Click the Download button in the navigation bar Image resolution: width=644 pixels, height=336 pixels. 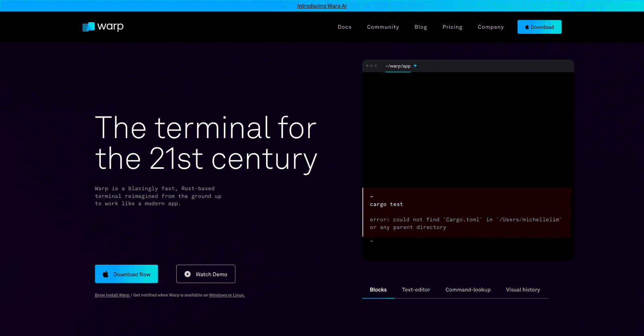pyautogui.click(x=539, y=27)
